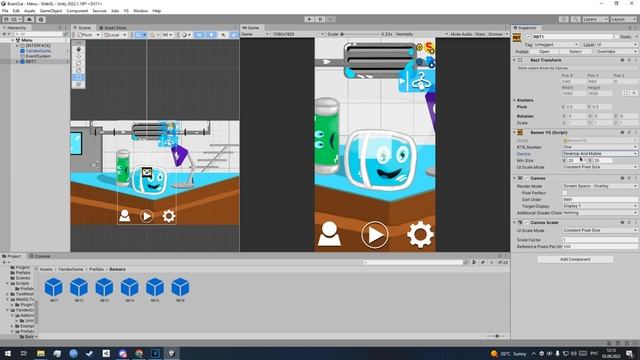The width and height of the screenshot is (640, 360).
Task: Click the Step button in the toolbar
Action: pos(331,19)
